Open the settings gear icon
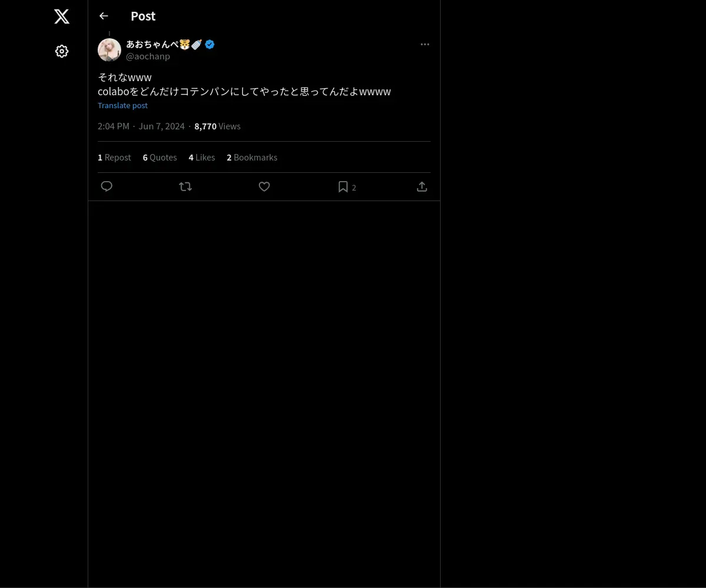This screenshot has width=706, height=588. [x=62, y=51]
